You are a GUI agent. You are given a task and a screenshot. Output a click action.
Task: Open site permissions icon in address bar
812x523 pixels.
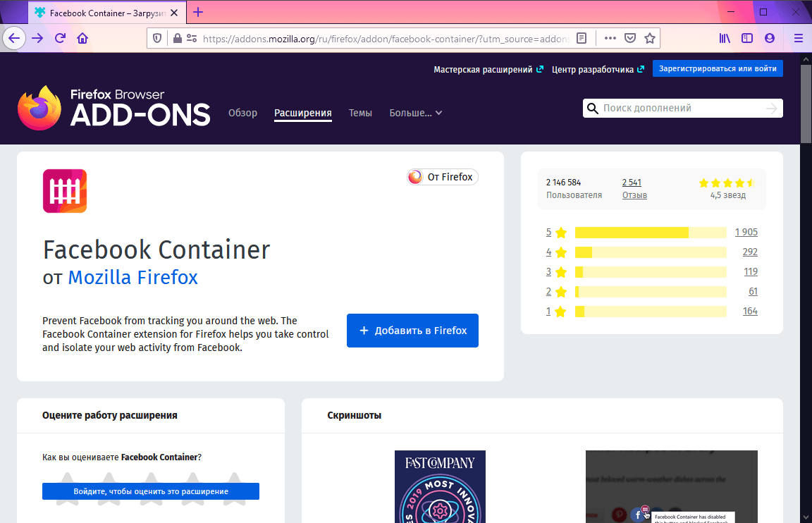[x=192, y=38]
